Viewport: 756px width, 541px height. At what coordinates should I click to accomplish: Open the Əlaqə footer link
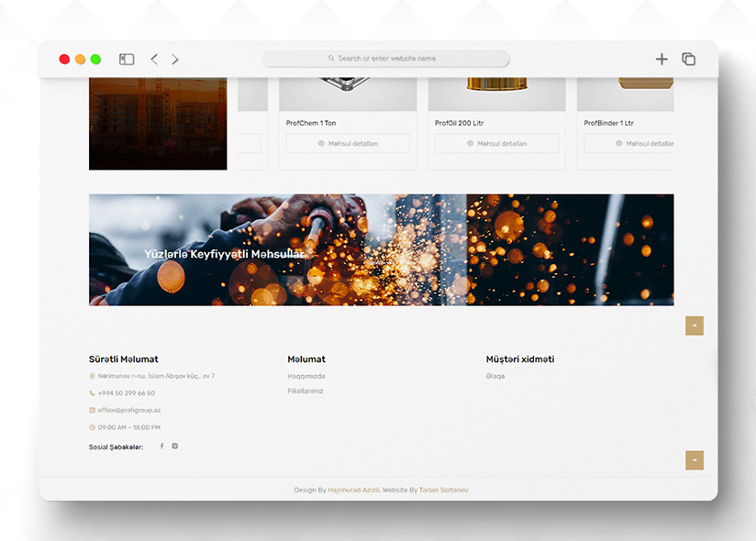tap(495, 376)
